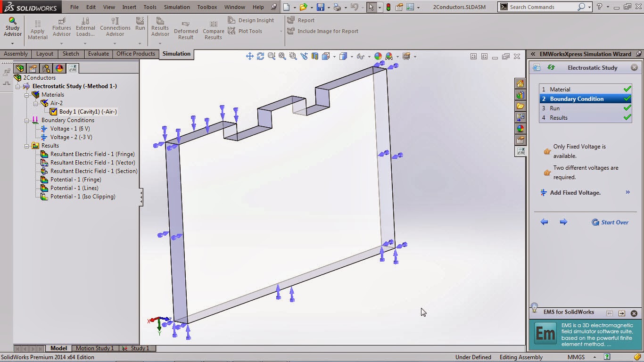
Task: Click the Deformed Result icon
Action: tap(186, 28)
